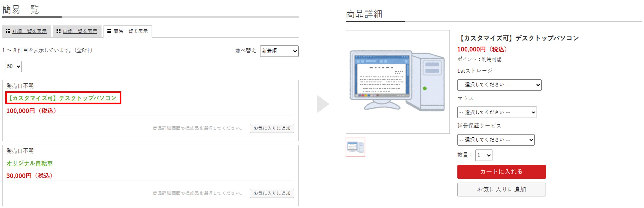Click お気に入りに追加 on the product detail page
Image resolution: width=644 pixels, height=208 pixels.
(501, 190)
